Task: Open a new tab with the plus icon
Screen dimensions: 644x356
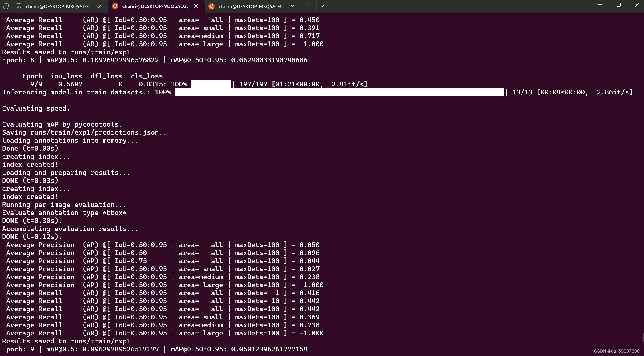Action: click(x=310, y=6)
